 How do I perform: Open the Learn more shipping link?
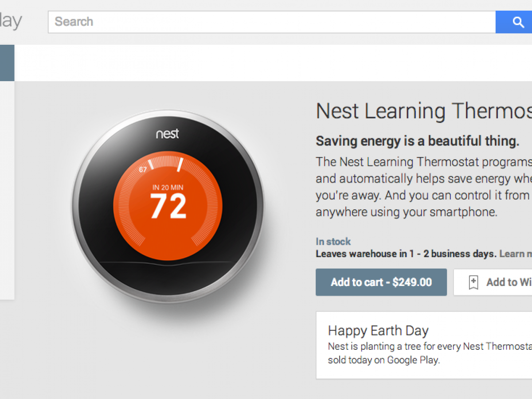click(x=516, y=254)
